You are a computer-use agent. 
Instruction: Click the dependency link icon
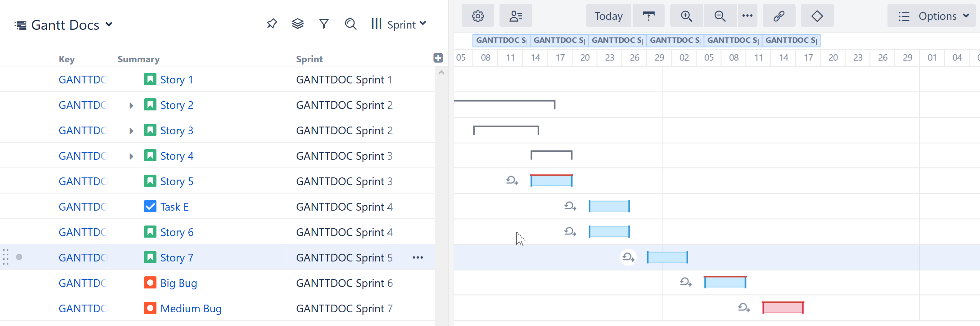pos(778,16)
